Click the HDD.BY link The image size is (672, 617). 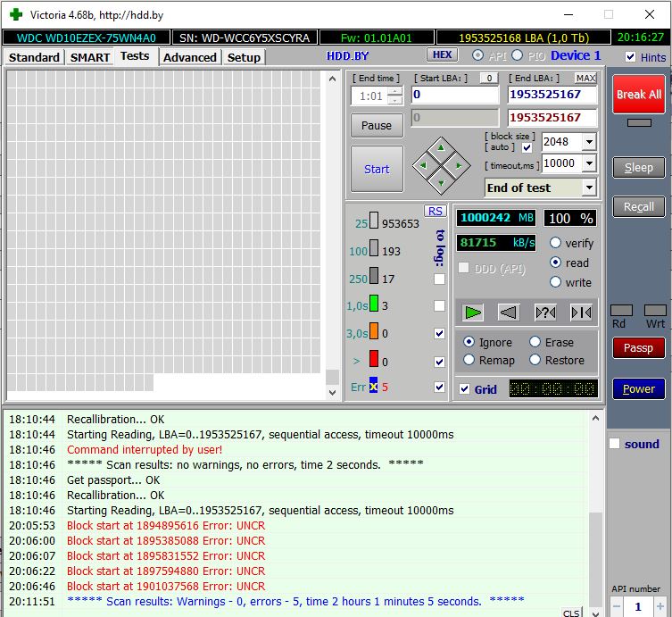pos(347,55)
